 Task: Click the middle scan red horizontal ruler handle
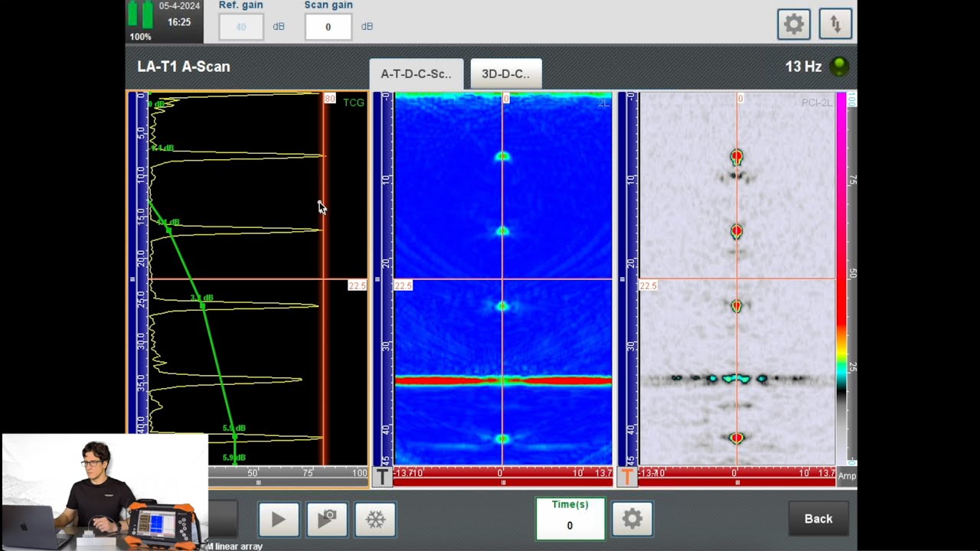pos(503,483)
